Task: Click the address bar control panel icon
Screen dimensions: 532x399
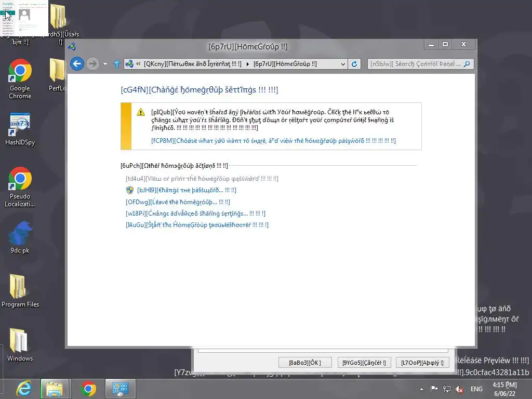Action: pyautogui.click(x=129, y=64)
